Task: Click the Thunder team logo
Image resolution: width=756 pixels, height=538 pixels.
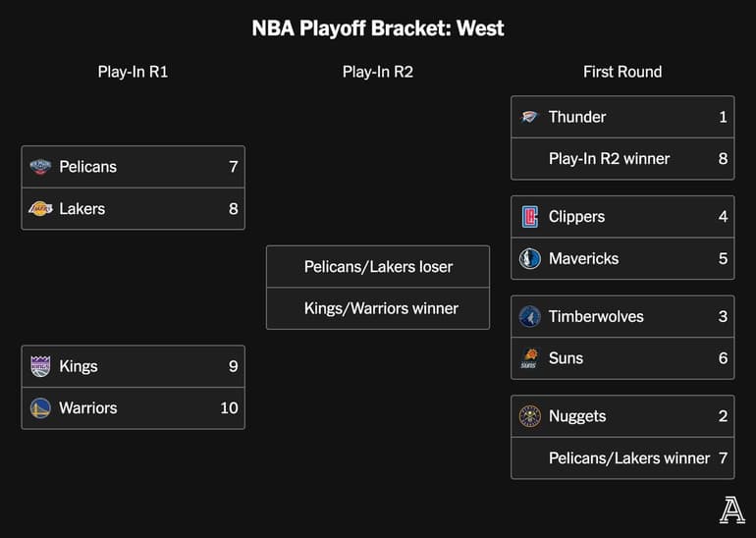Action: coord(529,117)
